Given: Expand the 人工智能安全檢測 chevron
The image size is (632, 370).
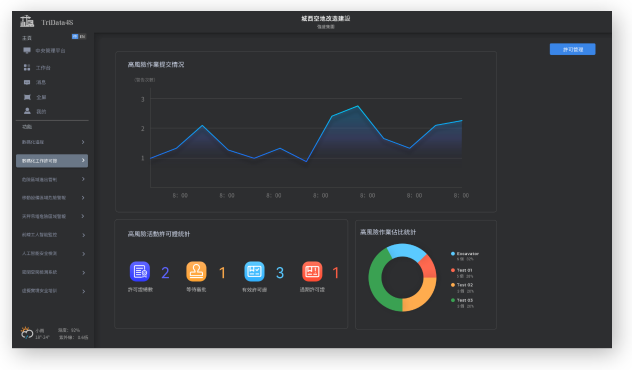Looking at the screenshot, I should point(83,254).
